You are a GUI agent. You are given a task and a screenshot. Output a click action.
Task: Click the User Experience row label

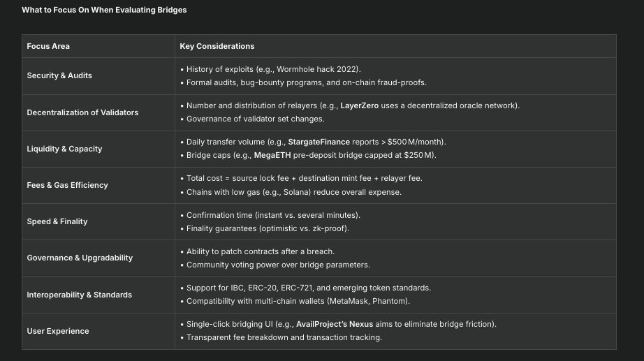click(58, 331)
